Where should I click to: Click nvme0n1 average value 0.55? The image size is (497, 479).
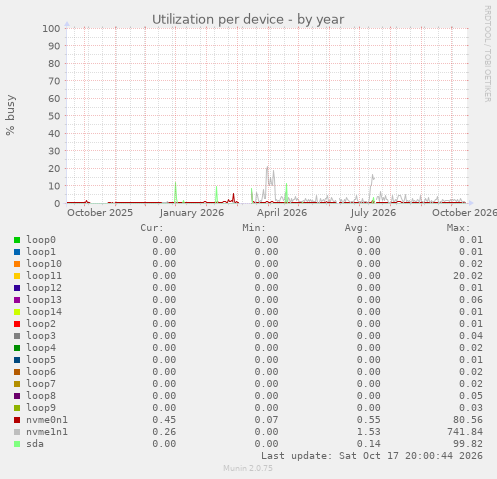(369, 420)
